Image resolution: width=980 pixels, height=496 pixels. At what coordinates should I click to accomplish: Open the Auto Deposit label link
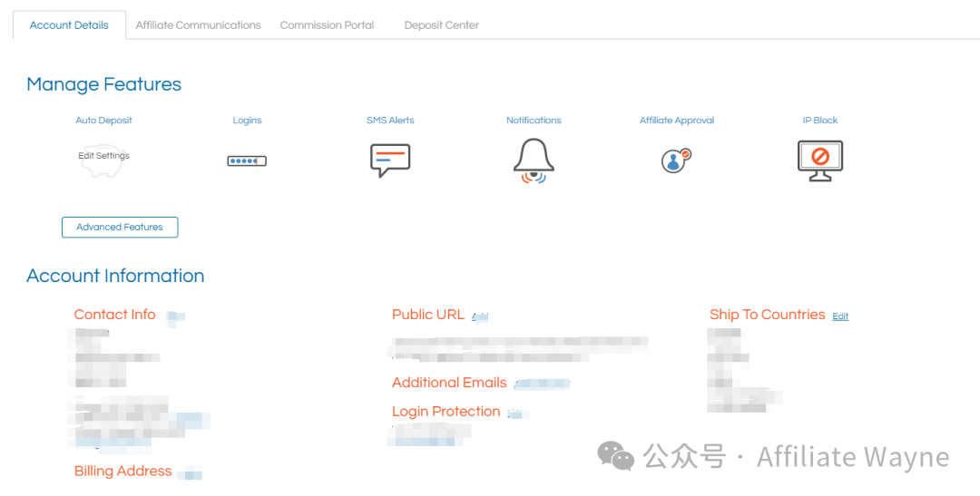click(x=103, y=120)
